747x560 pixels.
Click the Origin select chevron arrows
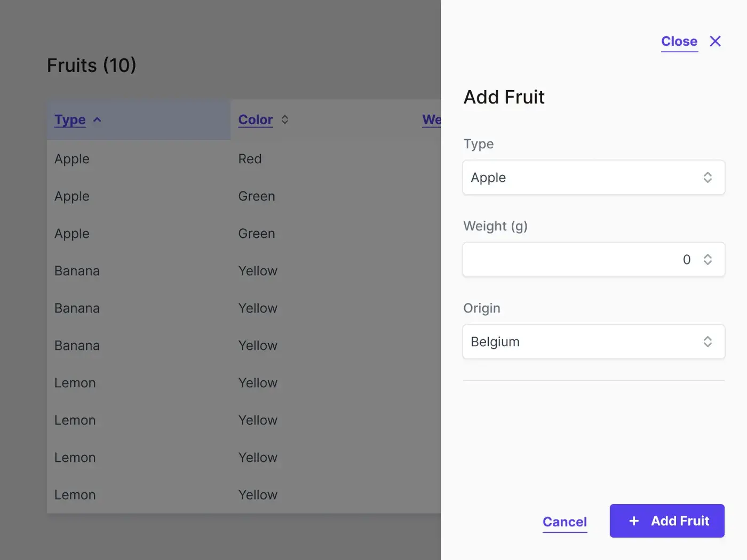tap(708, 342)
